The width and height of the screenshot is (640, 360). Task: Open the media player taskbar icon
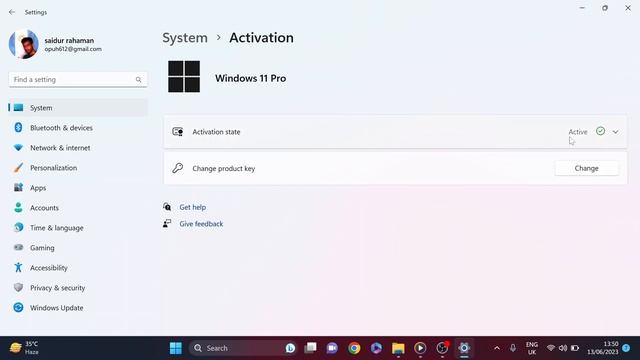coord(420,348)
